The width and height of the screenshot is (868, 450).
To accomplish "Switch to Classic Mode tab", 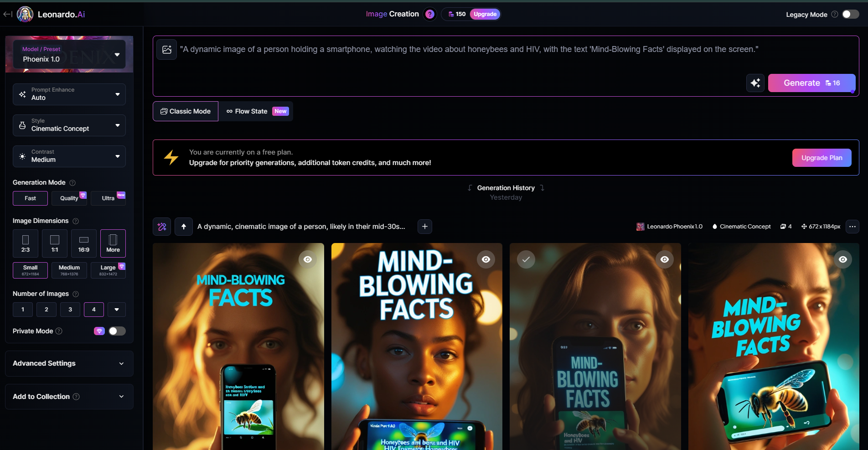I will coord(186,111).
